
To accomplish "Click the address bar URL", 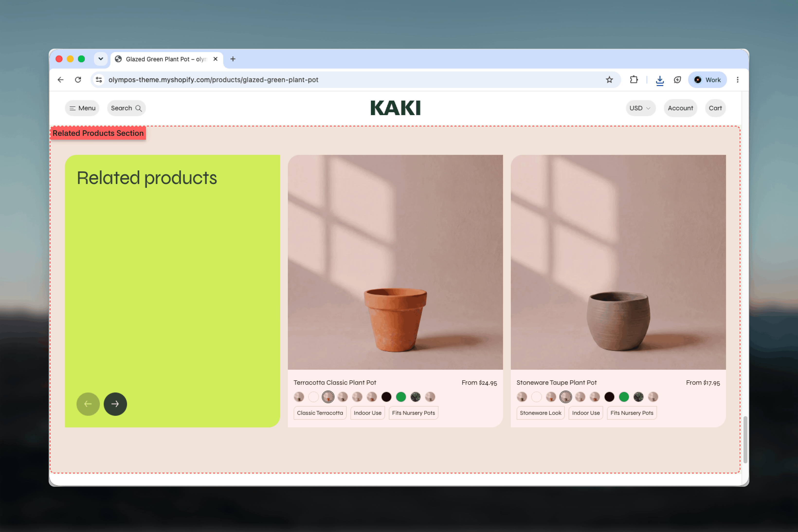I will click(213, 80).
